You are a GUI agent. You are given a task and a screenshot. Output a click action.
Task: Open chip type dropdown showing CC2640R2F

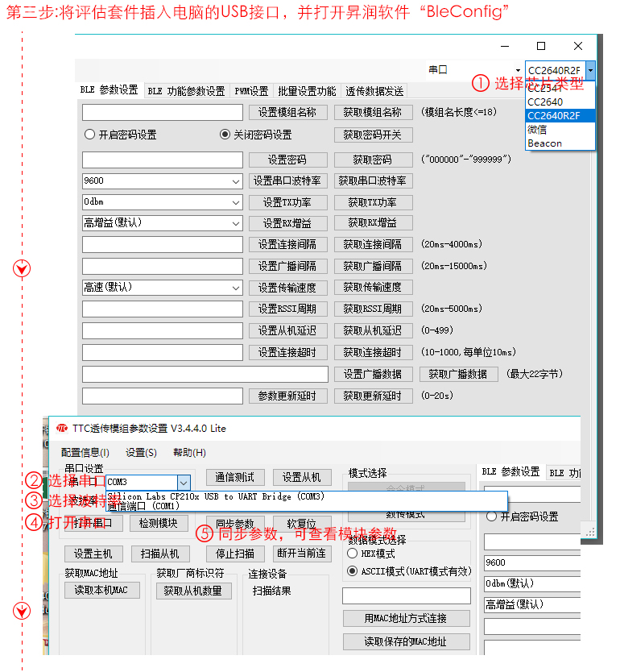590,70
